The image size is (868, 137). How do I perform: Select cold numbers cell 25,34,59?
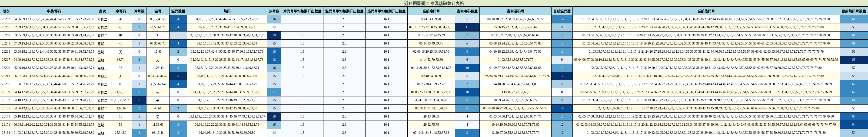coord(121,133)
